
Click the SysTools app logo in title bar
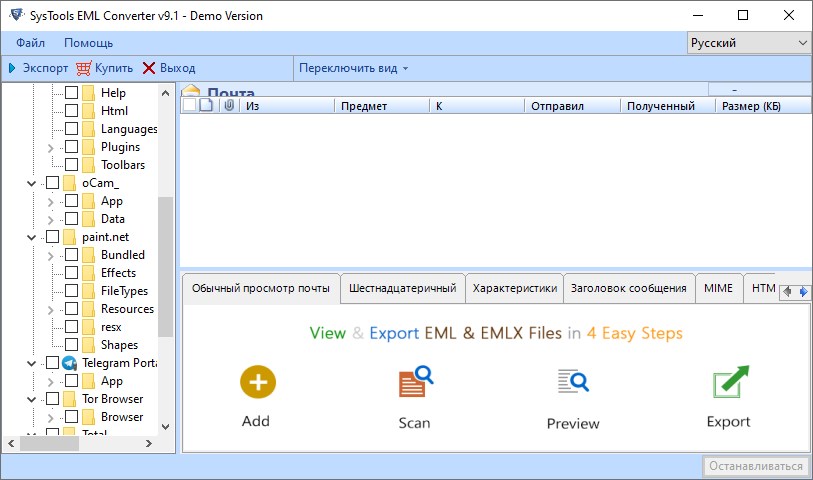tap(17, 15)
